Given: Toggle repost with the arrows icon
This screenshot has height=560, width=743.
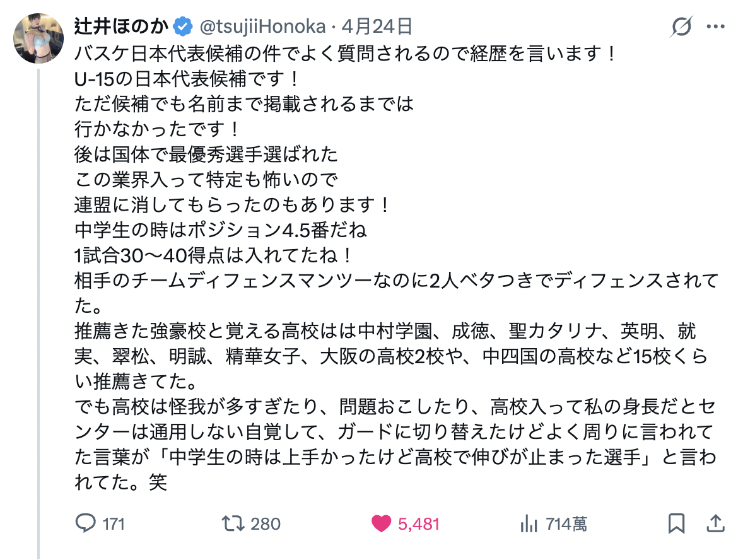Looking at the screenshot, I should click(235, 523).
